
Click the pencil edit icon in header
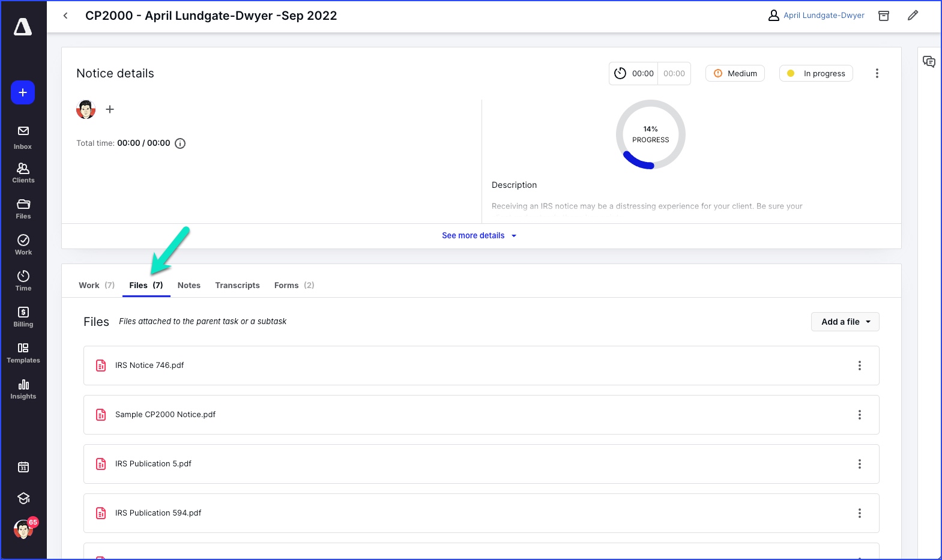(913, 16)
